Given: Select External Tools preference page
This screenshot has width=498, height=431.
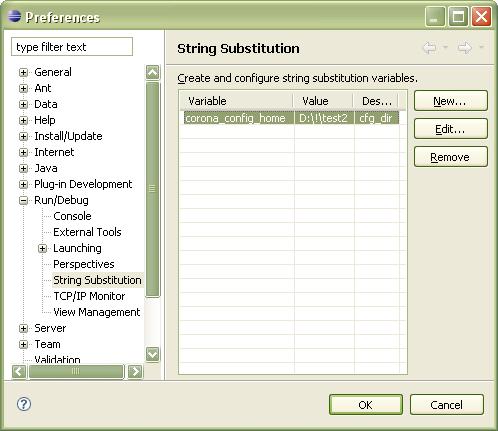Looking at the screenshot, I should 87,232.
